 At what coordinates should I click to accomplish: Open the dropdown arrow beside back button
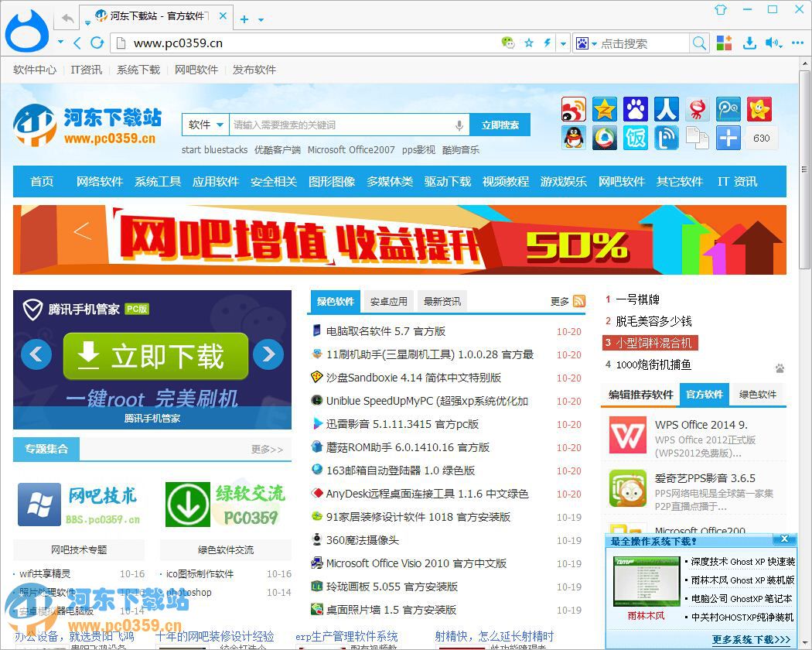click(60, 42)
